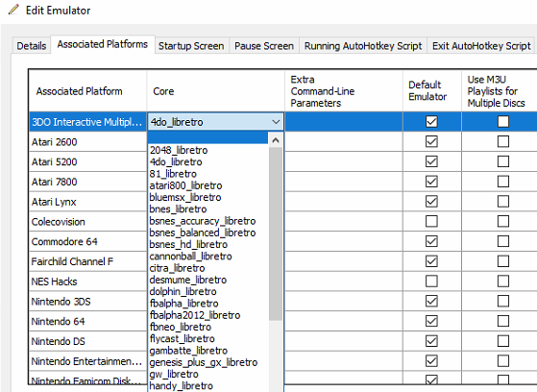Toggle Default Emulator for Fairchild Channel F

point(431,261)
